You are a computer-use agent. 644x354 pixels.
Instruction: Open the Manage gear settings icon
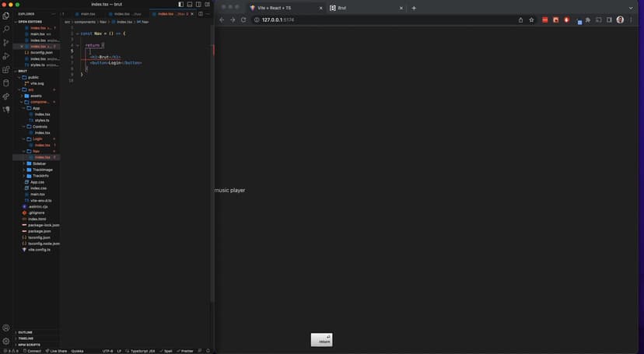[x=6, y=341]
